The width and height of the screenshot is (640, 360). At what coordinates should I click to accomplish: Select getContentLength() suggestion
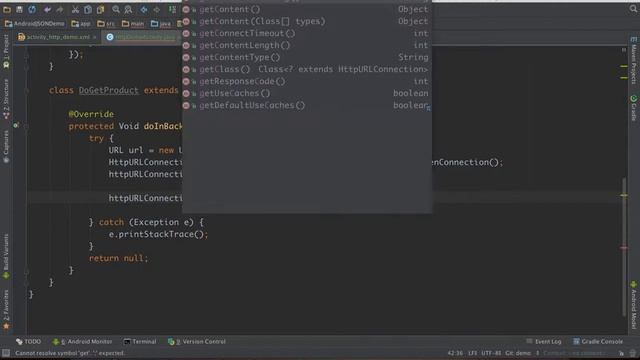(307, 45)
